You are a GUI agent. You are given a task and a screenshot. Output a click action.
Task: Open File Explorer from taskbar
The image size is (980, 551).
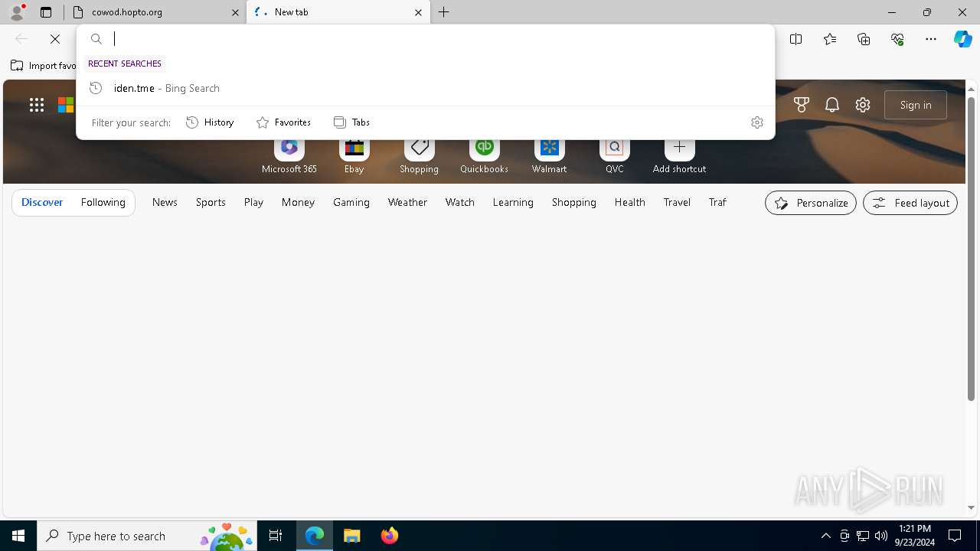point(352,536)
